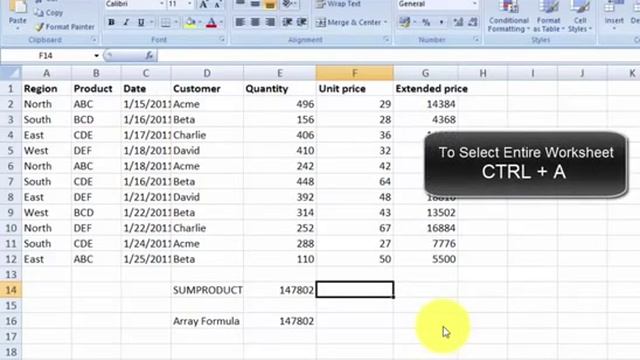
Task: Apply Comma Style format
Action: (x=441, y=22)
